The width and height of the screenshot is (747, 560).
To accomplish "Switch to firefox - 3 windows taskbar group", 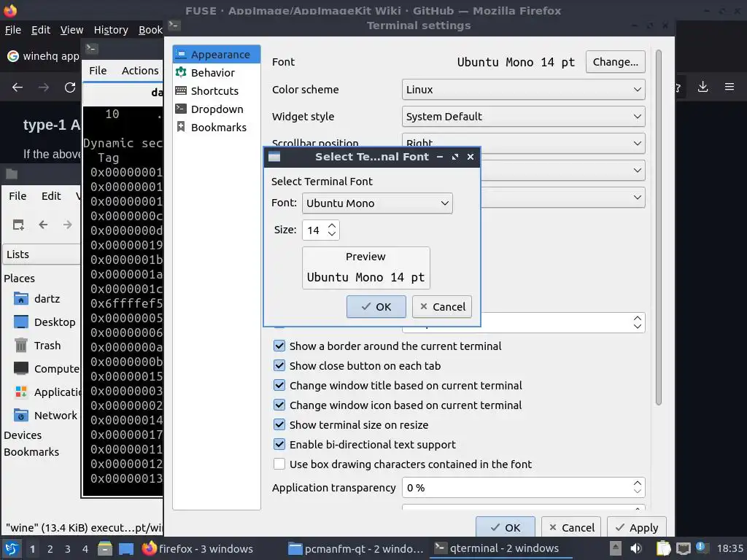I will [x=197, y=548].
